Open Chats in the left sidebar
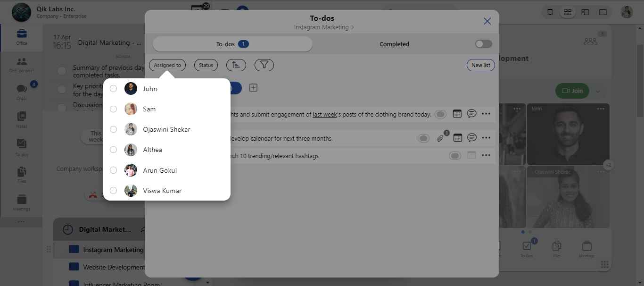The height and width of the screenshot is (286, 644). point(22,91)
